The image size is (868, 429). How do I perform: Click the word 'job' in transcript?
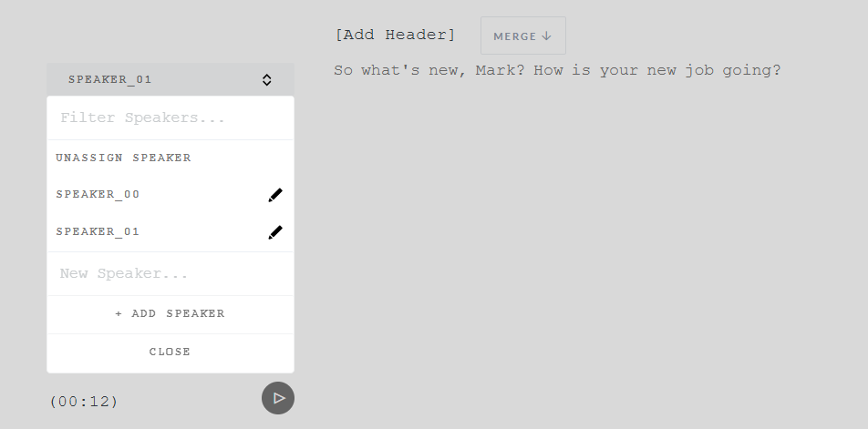pos(698,71)
